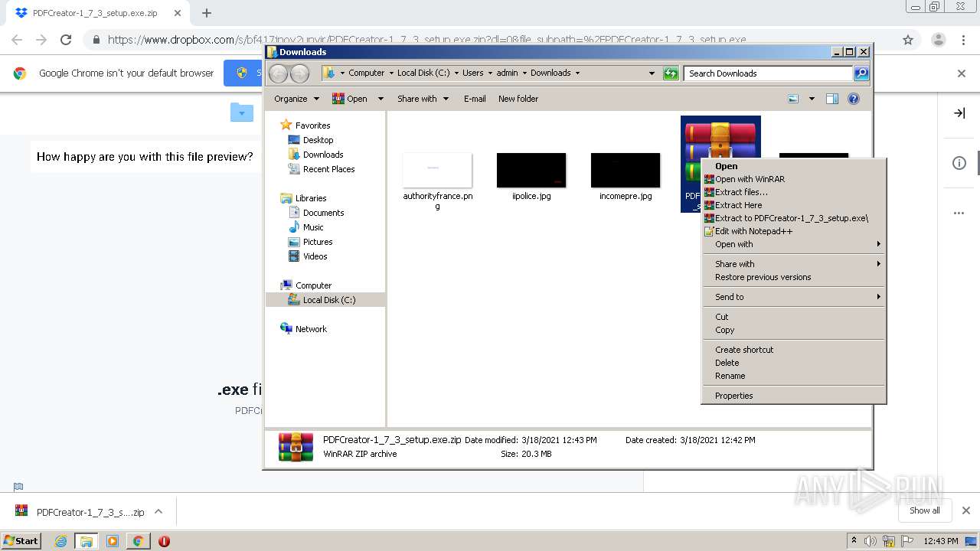Open Chrome profile avatar icon
The image size is (980, 551).
(x=938, y=40)
